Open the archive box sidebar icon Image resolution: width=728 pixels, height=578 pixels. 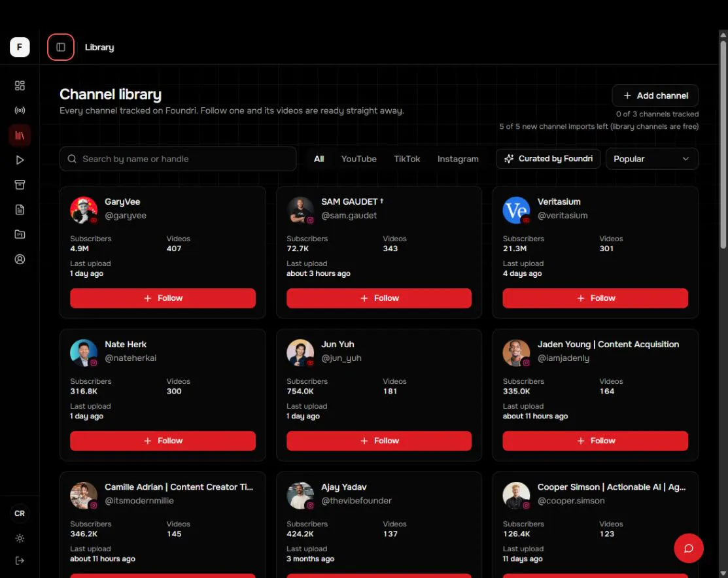pyautogui.click(x=20, y=185)
